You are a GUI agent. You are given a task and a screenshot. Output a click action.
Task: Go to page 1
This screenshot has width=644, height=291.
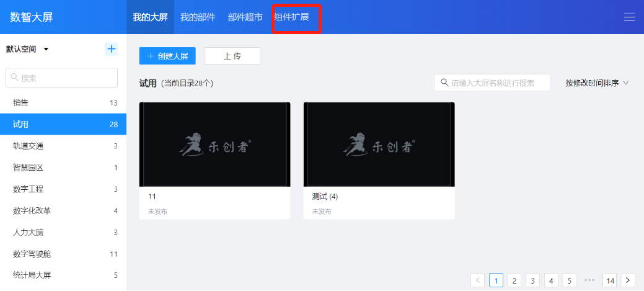pos(496,280)
